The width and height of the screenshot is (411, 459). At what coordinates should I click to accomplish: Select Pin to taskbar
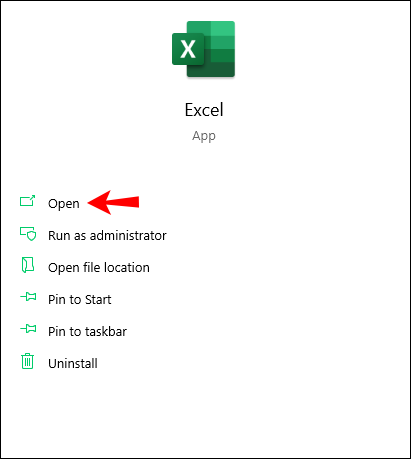point(87,331)
